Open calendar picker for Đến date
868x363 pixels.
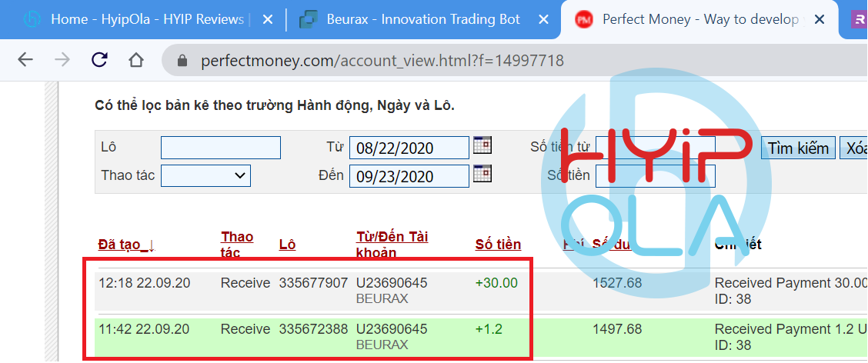pos(482,173)
